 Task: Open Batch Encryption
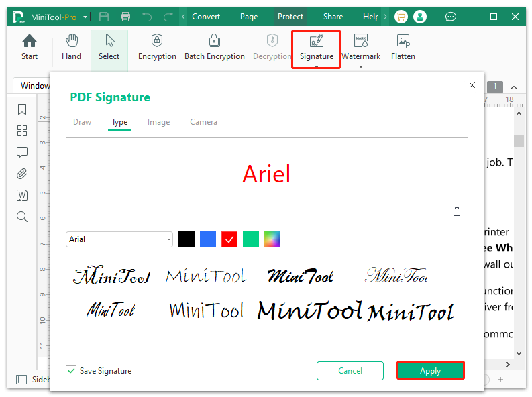(215, 48)
